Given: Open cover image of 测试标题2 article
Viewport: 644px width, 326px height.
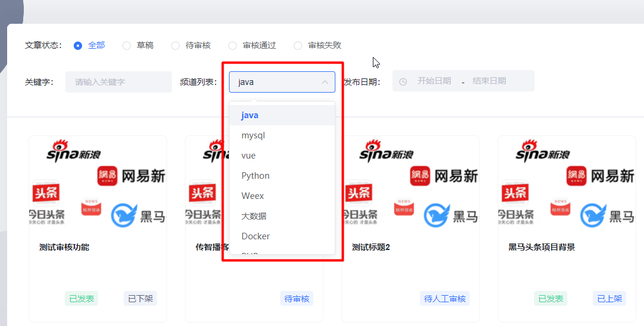Looking at the screenshot, I should point(410,183).
